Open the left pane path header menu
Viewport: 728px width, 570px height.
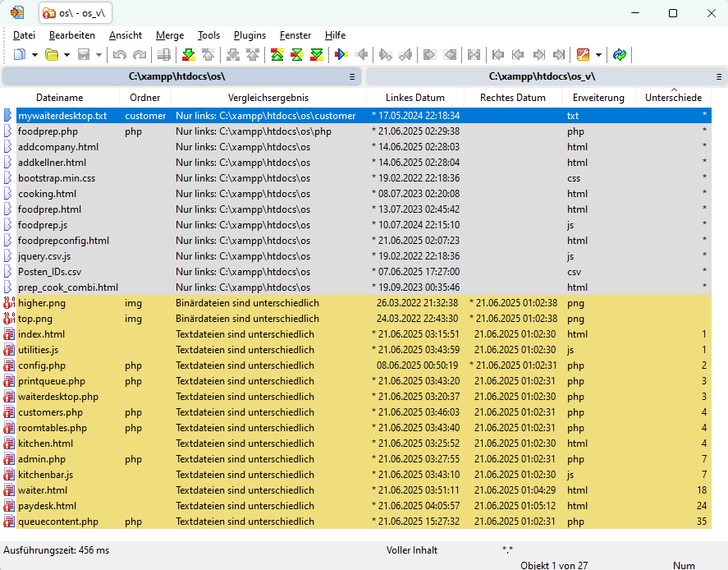[352, 76]
